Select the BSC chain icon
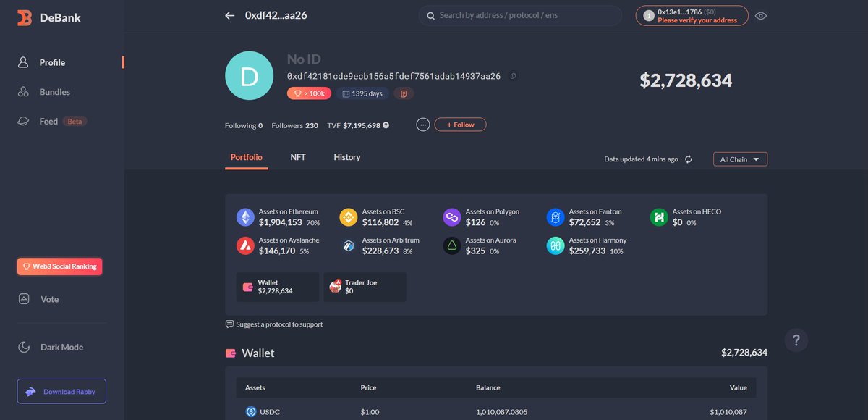868x420 pixels. point(349,217)
